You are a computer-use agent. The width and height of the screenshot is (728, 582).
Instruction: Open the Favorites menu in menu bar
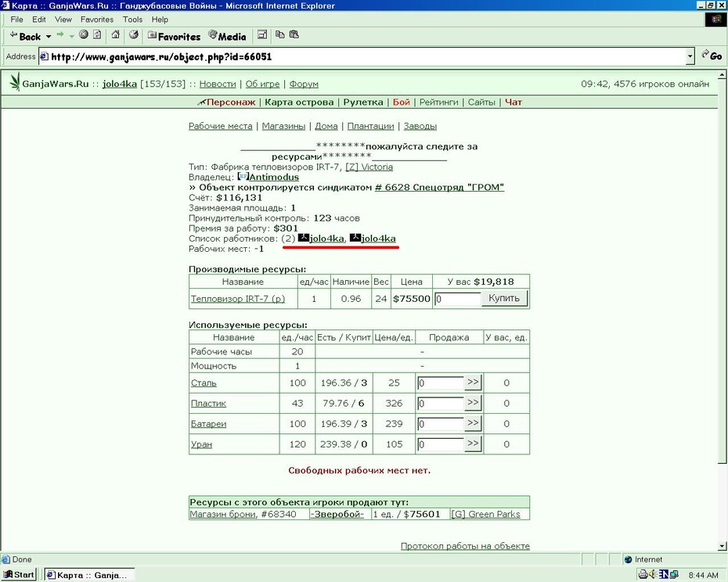(97, 20)
